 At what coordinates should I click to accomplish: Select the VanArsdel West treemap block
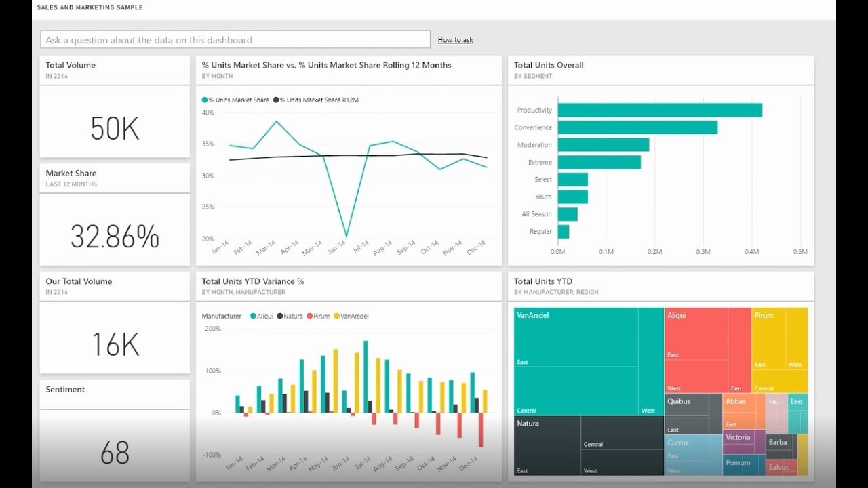pyautogui.click(x=651, y=361)
